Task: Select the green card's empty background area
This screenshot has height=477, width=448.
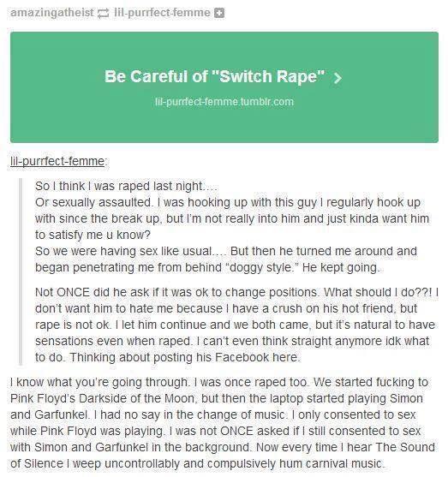Action: [224, 51]
